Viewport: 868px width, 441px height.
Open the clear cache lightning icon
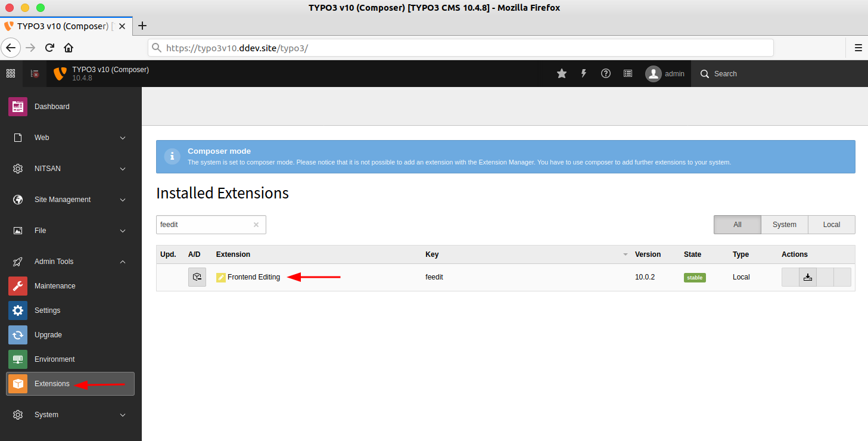coord(584,73)
